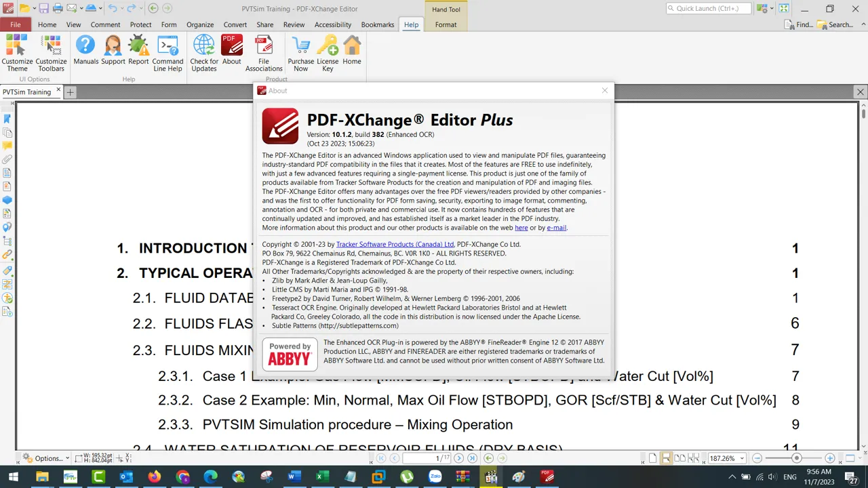Open Firefox from the taskbar
868x488 pixels.
[155, 477]
